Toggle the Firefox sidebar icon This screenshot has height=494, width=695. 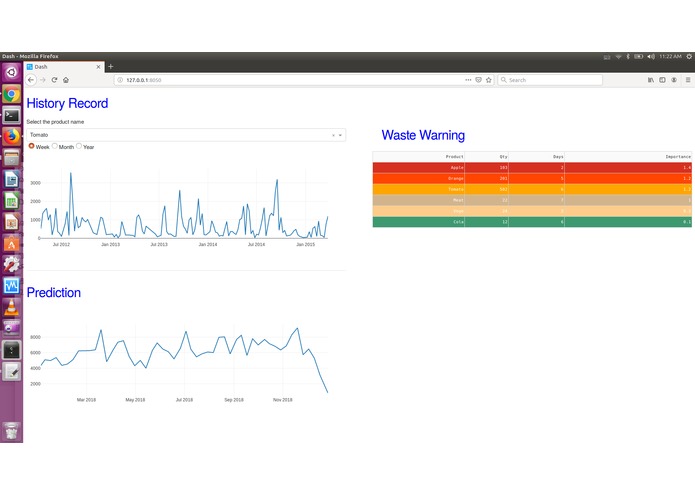(x=662, y=80)
